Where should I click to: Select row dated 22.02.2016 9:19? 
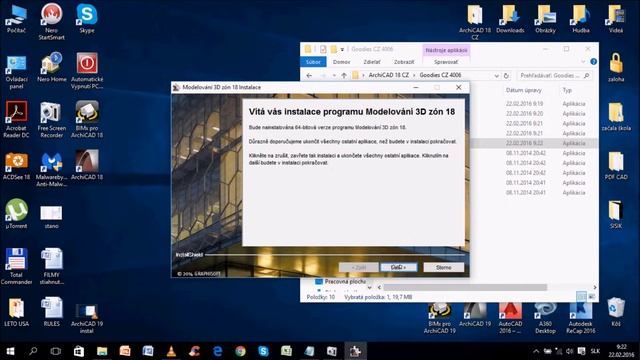pos(534,104)
